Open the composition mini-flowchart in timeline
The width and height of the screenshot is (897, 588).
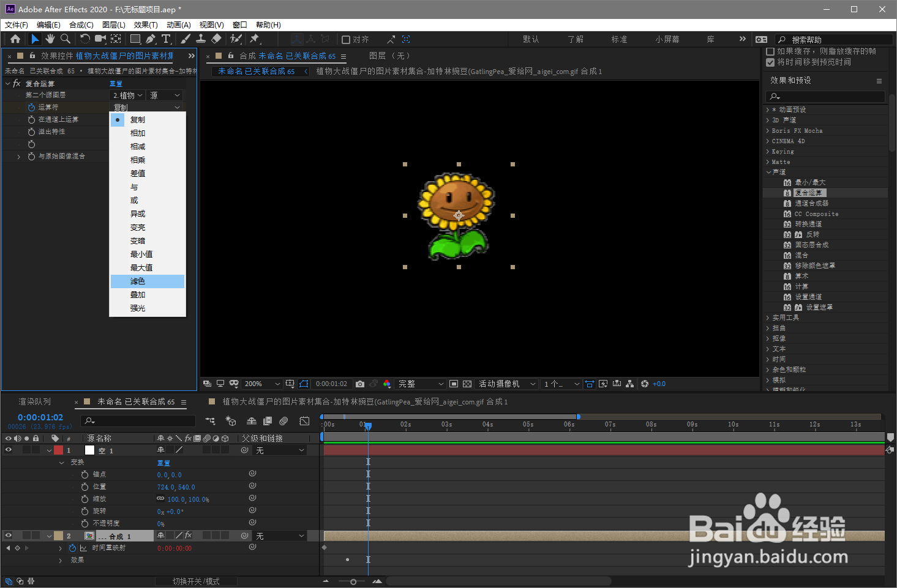(210, 421)
